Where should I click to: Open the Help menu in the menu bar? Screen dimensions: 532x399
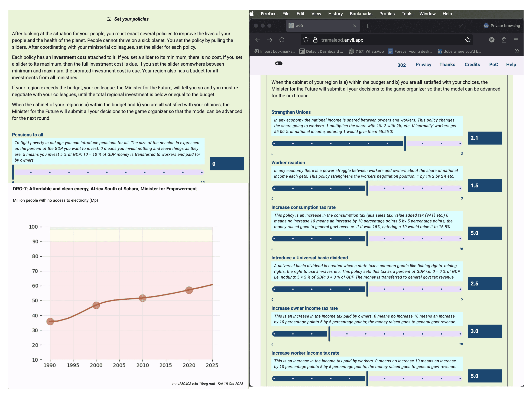click(447, 14)
